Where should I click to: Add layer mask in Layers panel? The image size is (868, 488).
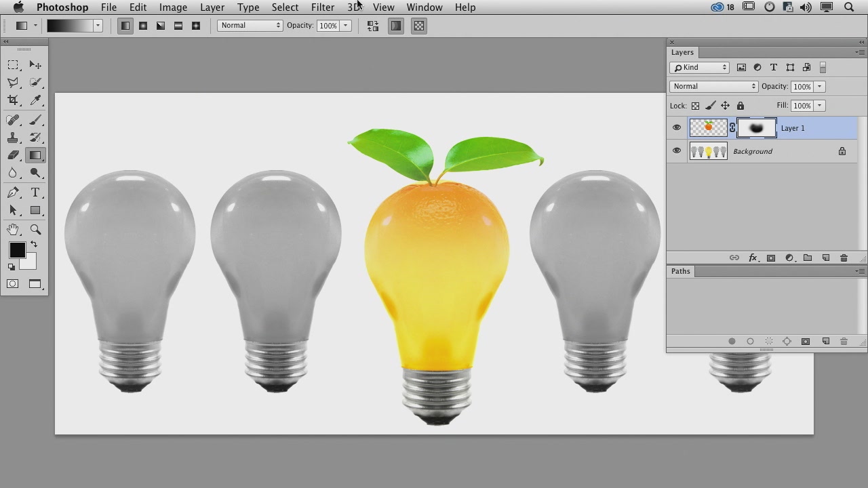click(x=771, y=258)
